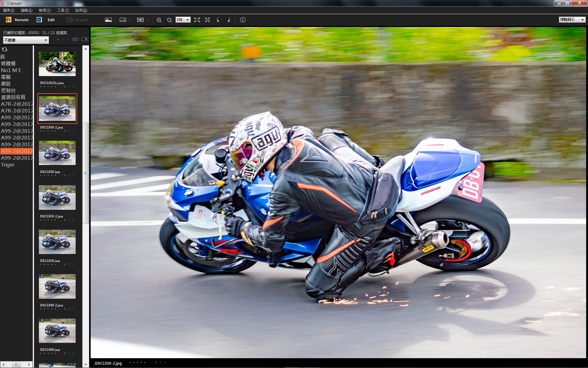Image resolution: width=588 pixels, height=368 pixels.
Task: Select 資源回收筒 in the folder tree
Action: pos(13,97)
